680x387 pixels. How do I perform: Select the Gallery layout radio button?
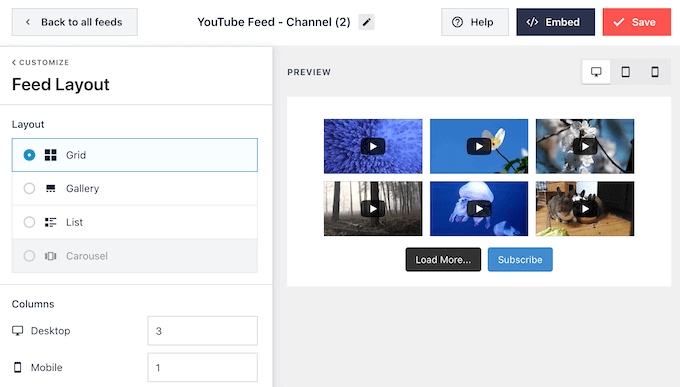[29, 188]
